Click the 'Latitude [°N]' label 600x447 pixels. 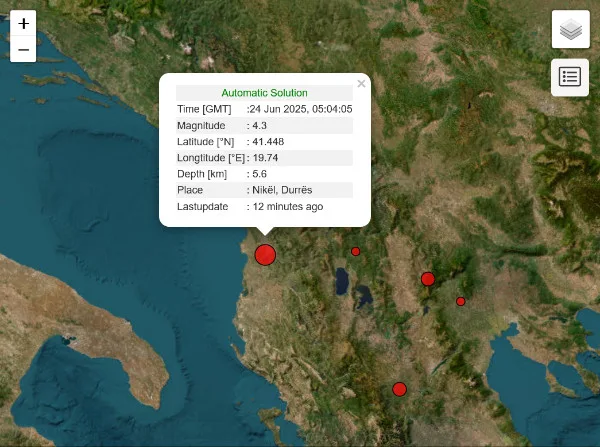pyautogui.click(x=205, y=142)
